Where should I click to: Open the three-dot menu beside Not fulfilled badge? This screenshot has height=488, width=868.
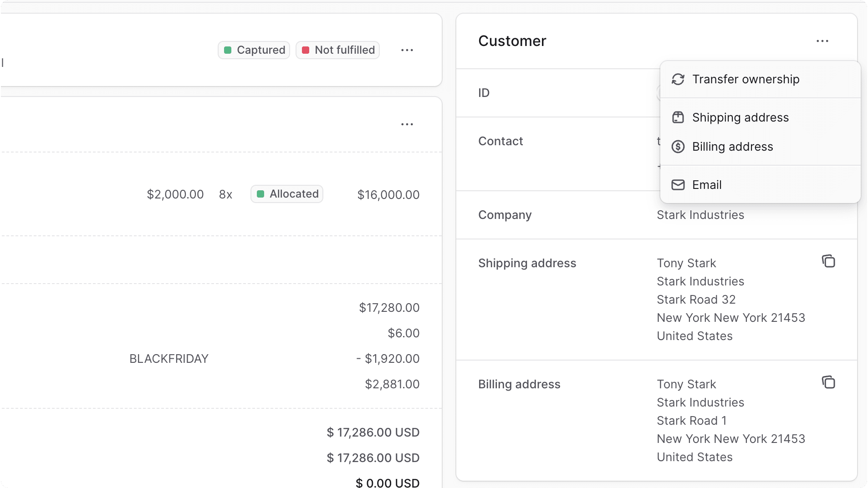coord(407,50)
